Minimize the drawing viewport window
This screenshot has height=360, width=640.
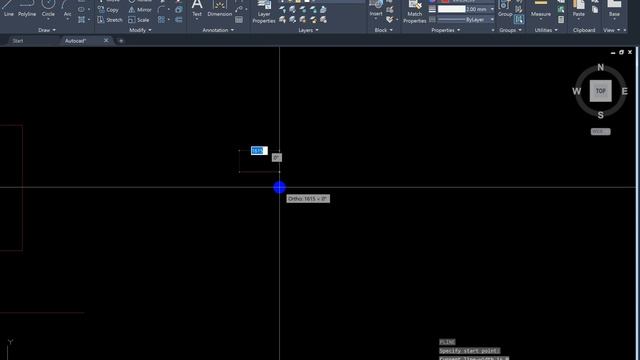tap(613, 53)
